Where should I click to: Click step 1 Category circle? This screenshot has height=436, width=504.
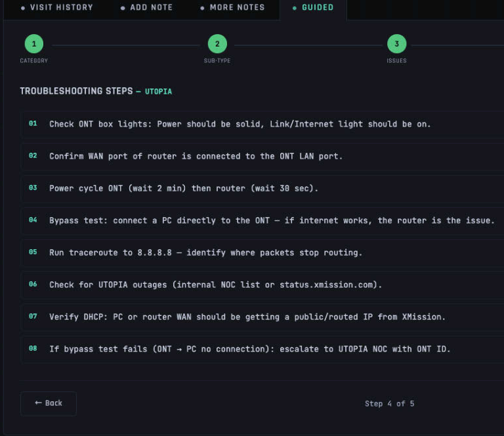coord(33,44)
